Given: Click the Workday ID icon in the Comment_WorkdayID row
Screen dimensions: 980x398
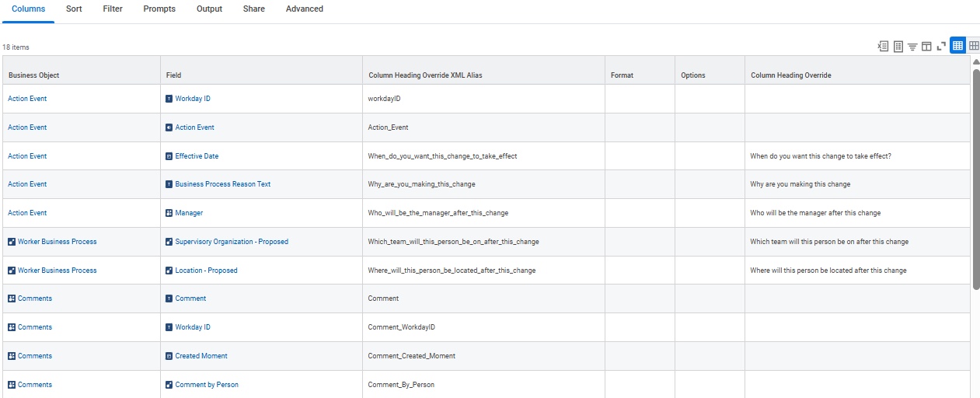Looking at the screenshot, I should coord(169,327).
